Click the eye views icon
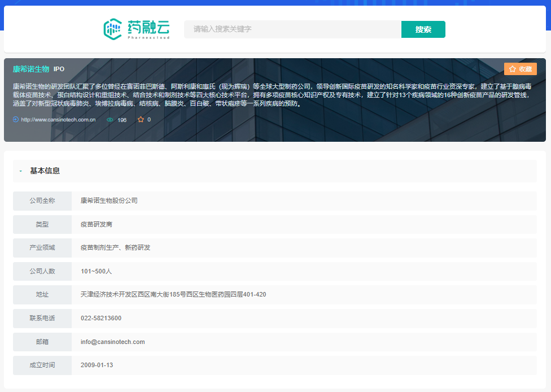This screenshot has height=392, width=551. 110,120
